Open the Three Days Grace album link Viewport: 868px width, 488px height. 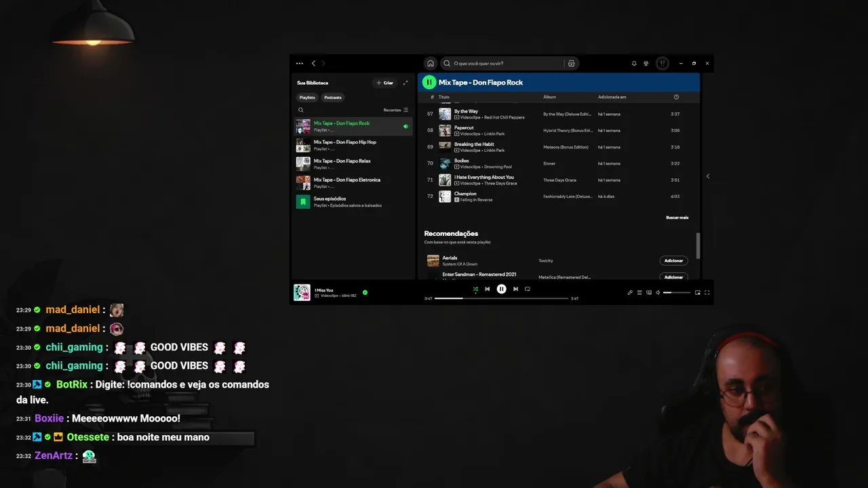[x=558, y=180]
